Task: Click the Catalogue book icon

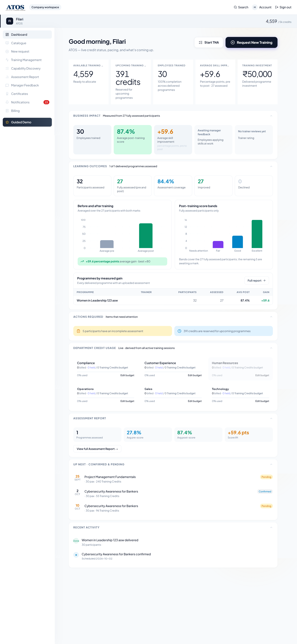Action: (x=7, y=43)
